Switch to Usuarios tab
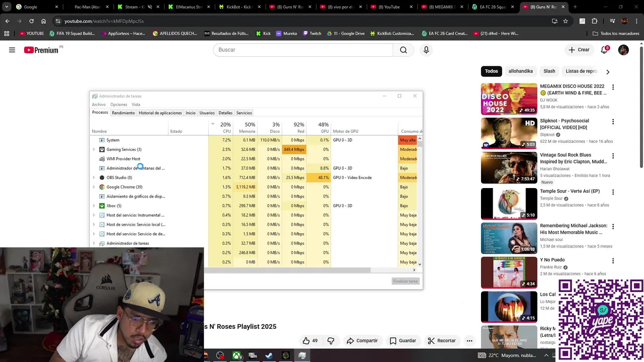 tap(207, 113)
